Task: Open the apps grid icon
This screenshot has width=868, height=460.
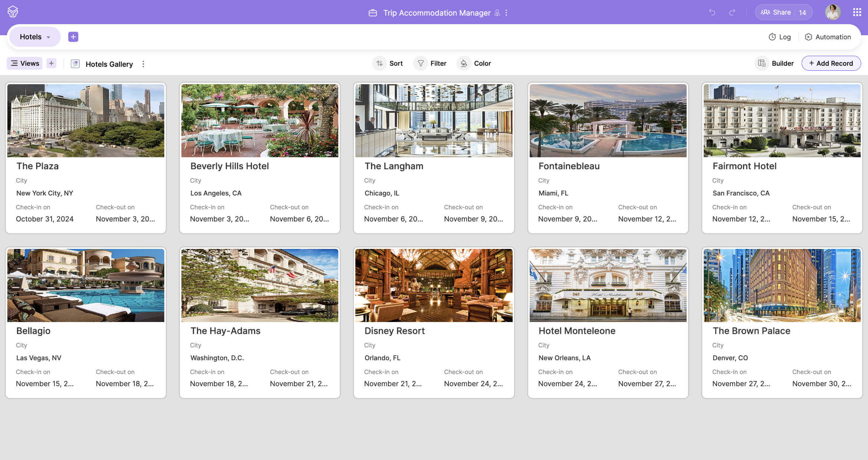Action: (857, 12)
